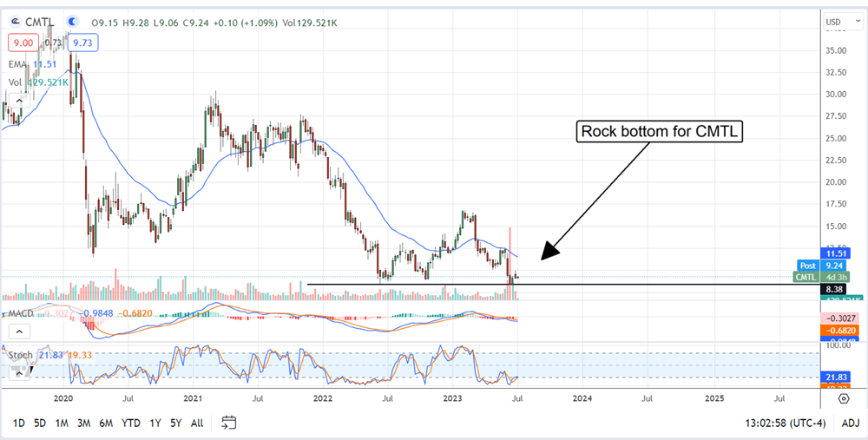The width and height of the screenshot is (868, 440).
Task: Select the EMA indicator legend label
Action: [17, 64]
